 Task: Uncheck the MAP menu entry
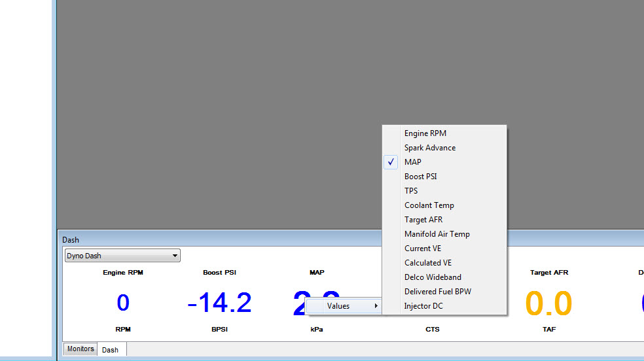tap(444, 162)
